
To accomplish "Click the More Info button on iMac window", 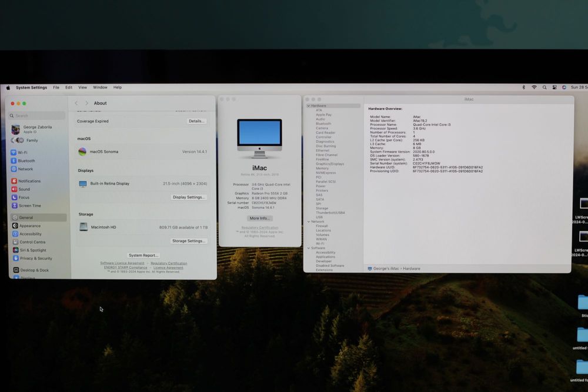I will (x=259, y=218).
